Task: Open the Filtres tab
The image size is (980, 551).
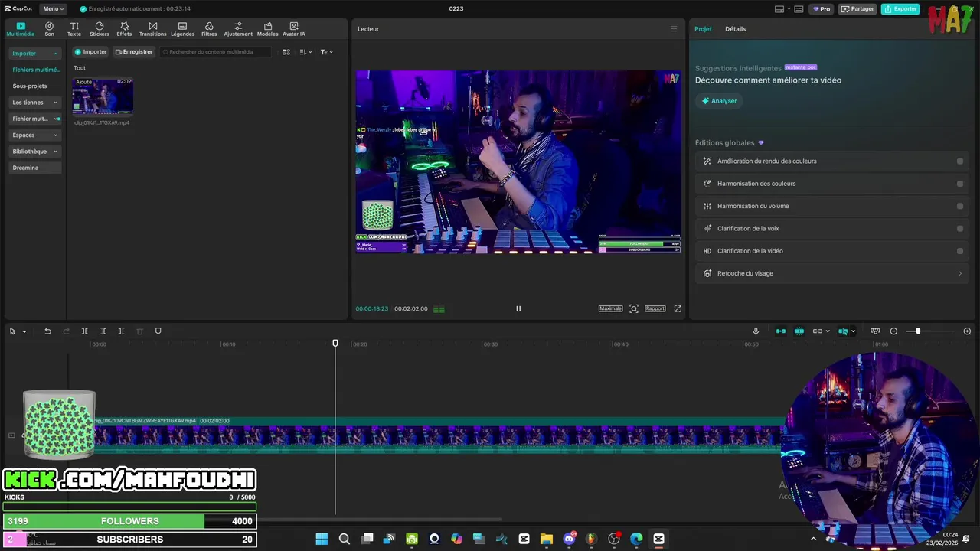Action: coord(209,29)
